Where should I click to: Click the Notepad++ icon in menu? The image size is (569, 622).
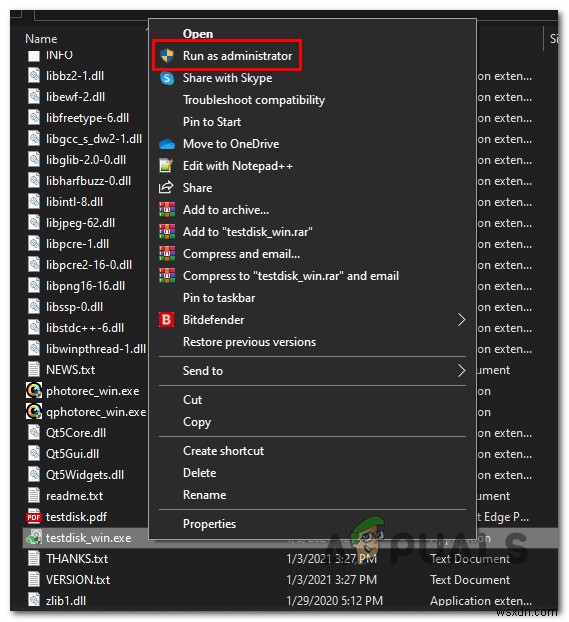(166, 166)
